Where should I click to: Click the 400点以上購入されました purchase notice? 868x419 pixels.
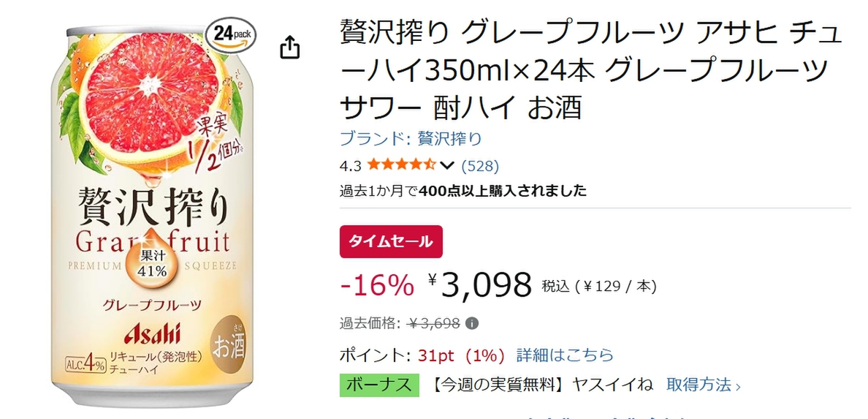[503, 191]
